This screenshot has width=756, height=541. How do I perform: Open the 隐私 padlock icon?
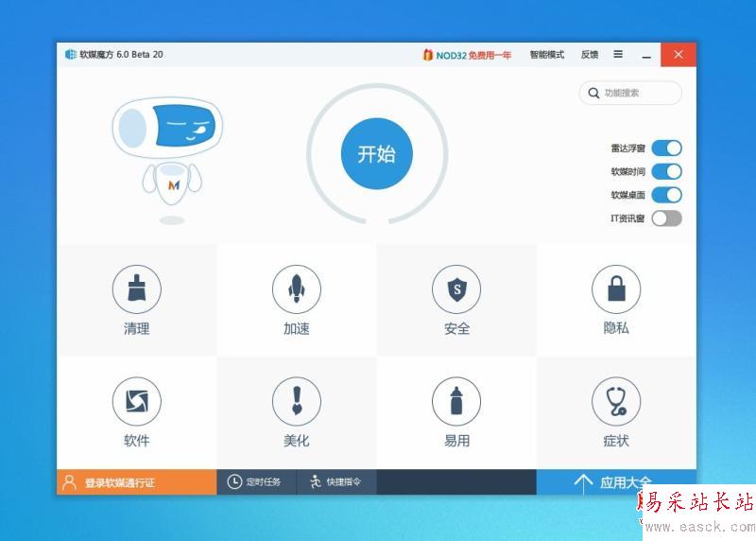pyautogui.click(x=616, y=289)
